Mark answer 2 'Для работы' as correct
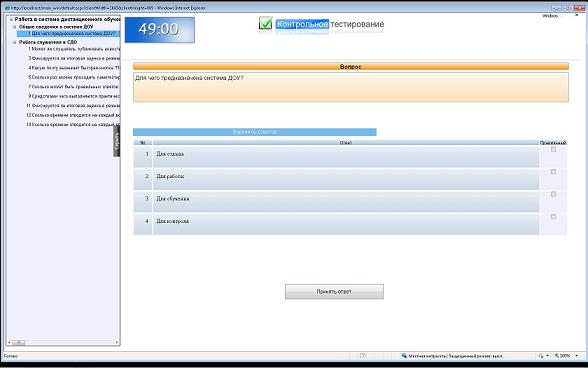 pyautogui.click(x=553, y=172)
